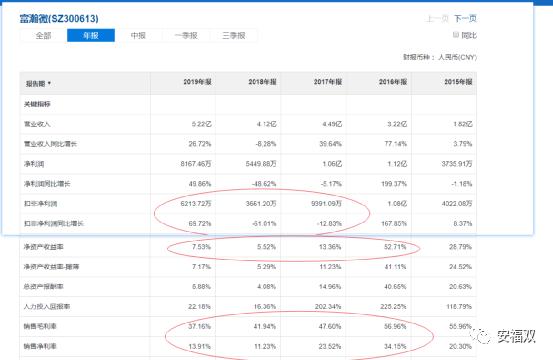
Task: Switch to the 中报 tab
Action: click(138, 36)
